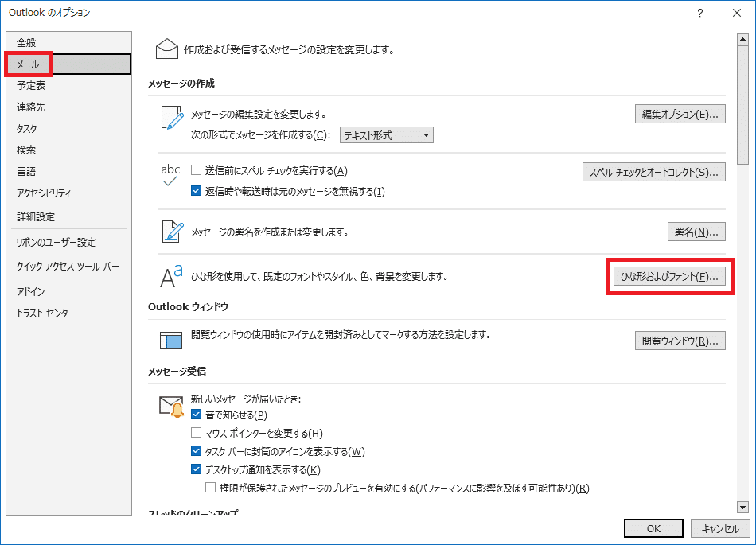
Task: Click the signature pen icon
Action: tap(173, 232)
